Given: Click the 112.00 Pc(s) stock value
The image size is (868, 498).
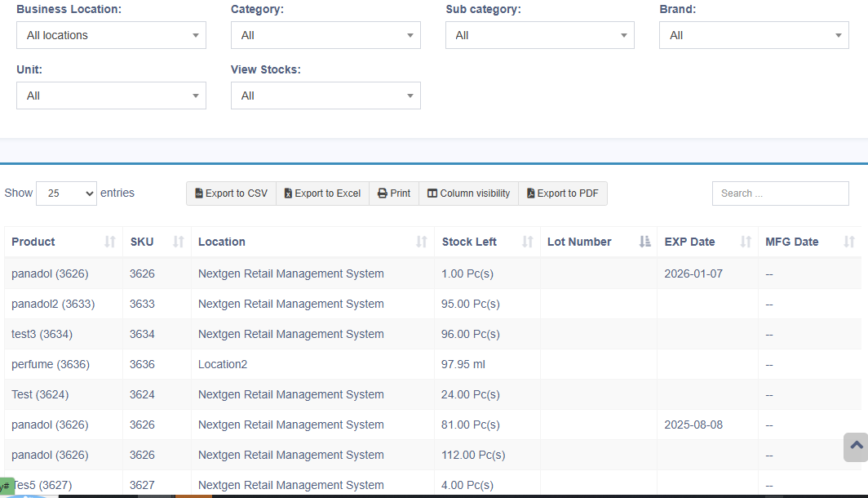Looking at the screenshot, I should [x=473, y=455].
